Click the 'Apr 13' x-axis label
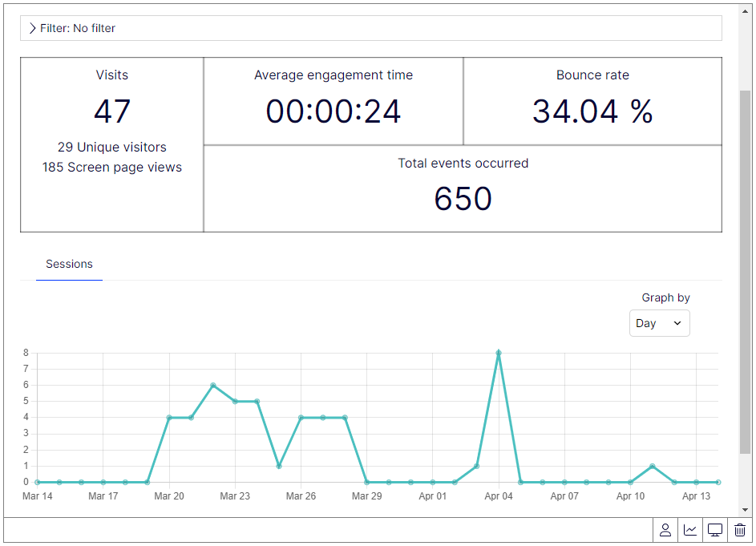The image size is (756, 546). (x=696, y=496)
